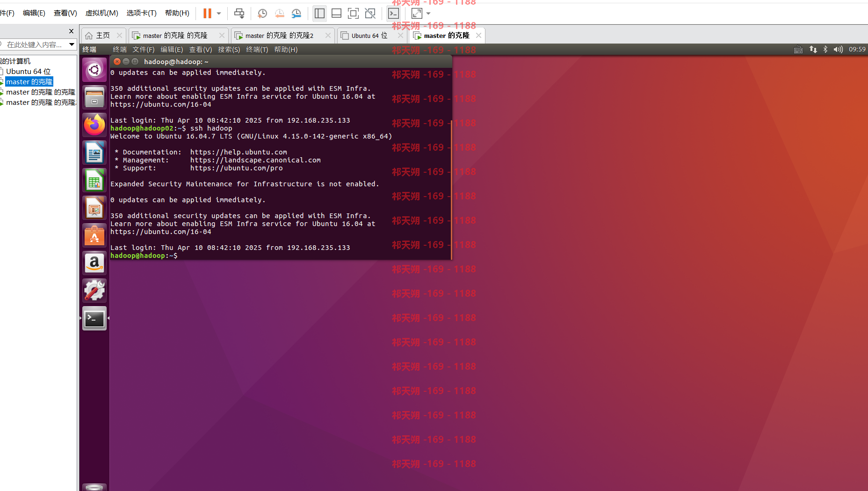Toggle the thumbnail bar view icon
This screenshot has width=868, height=491.
pyautogui.click(x=336, y=13)
